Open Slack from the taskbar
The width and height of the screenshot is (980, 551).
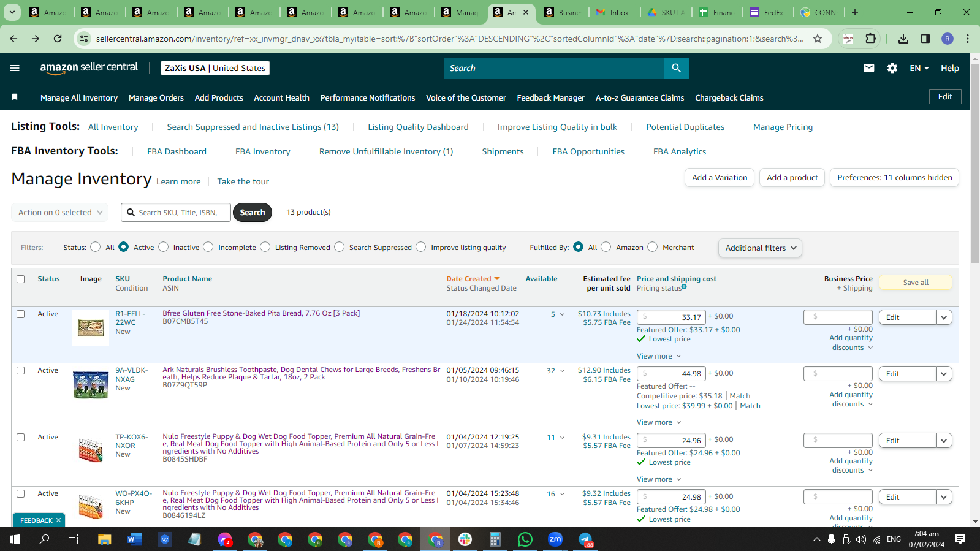465,539
